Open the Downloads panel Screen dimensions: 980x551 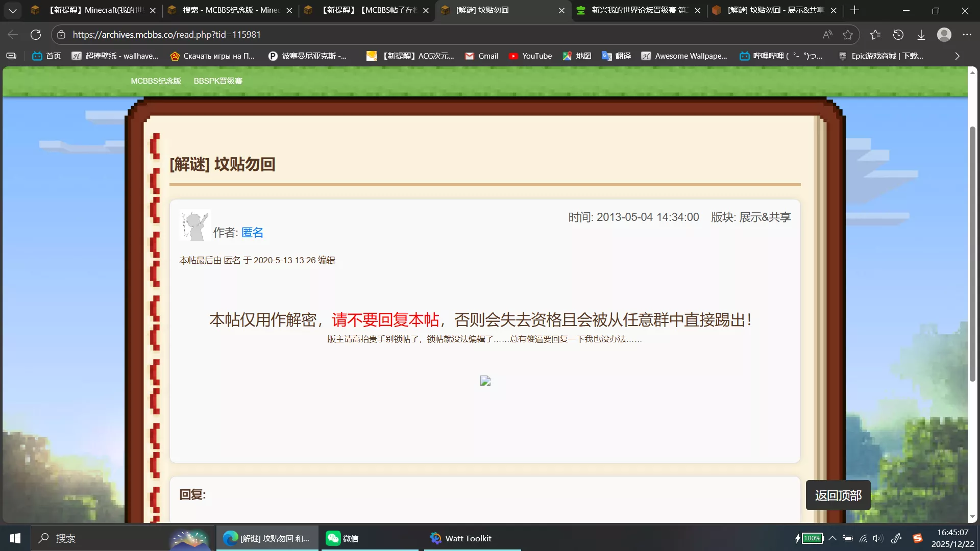[x=921, y=34]
